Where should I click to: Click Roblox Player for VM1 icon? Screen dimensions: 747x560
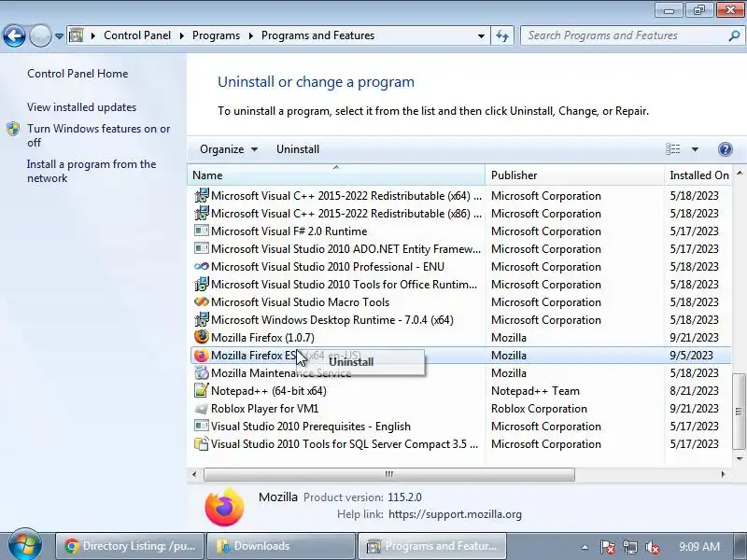pos(202,409)
